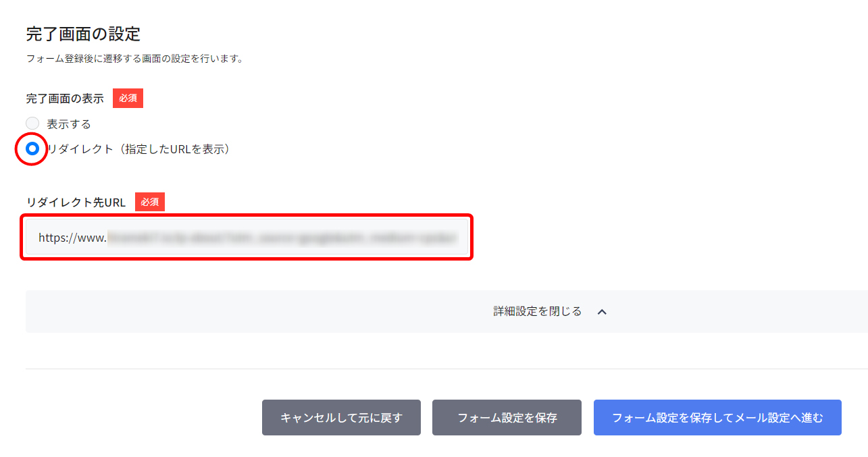The height and width of the screenshot is (457, 868).
Task: Click the upward chevron icon
Action: [x=603, y=312]
